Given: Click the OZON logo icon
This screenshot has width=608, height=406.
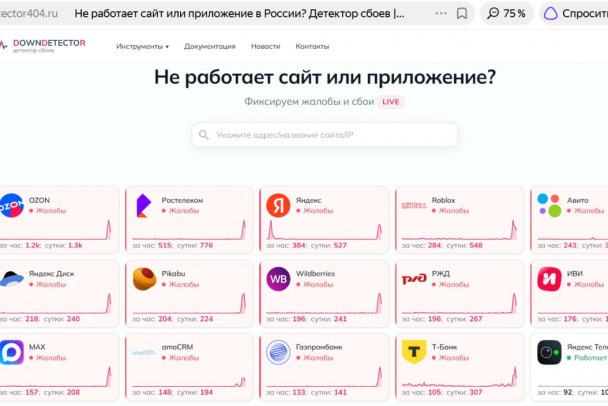Looking at the screenshot, I should point(11,205).
